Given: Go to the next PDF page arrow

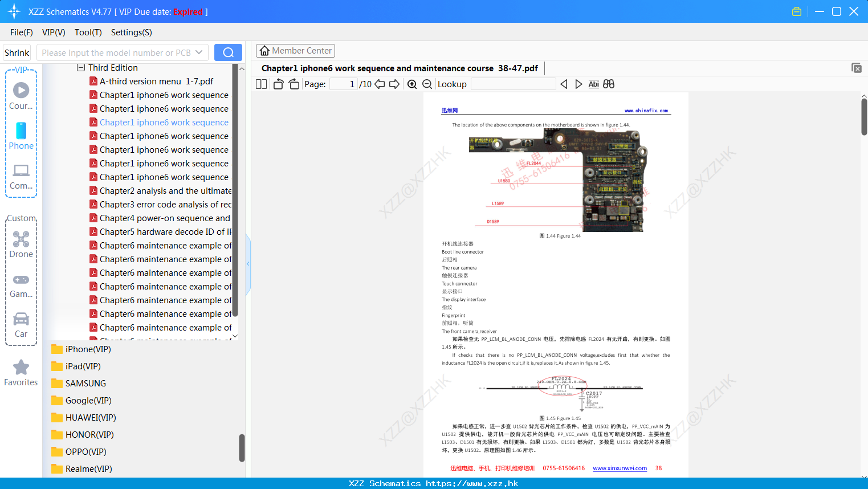Looking at the screenshot, I should click(x=394, y=84).
